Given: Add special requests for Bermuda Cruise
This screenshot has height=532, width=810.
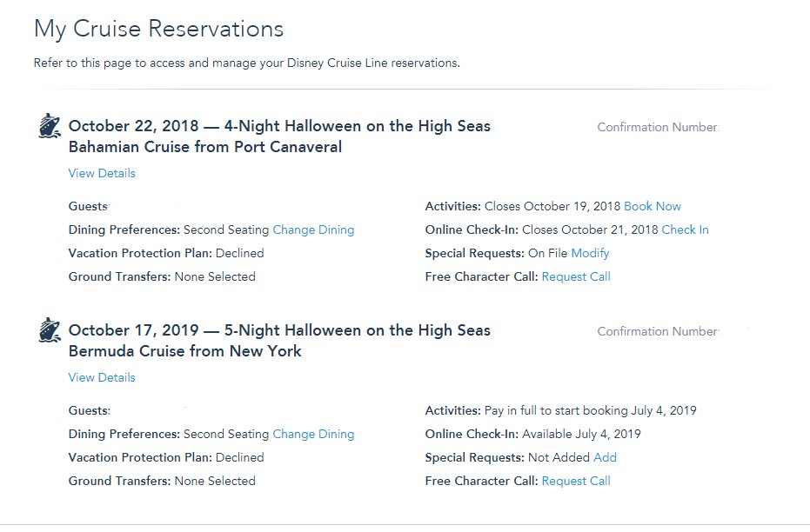Looking at the screenshot, I should [605, 458].
